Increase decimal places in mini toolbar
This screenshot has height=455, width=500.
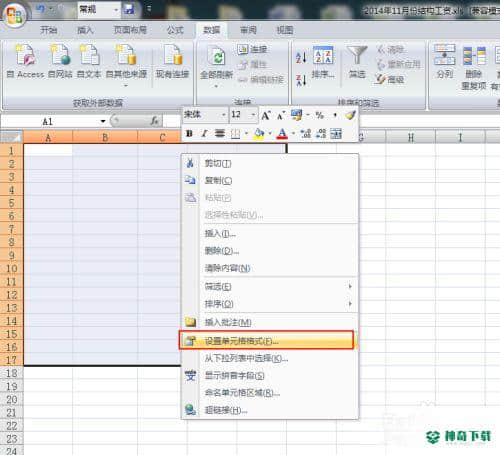coord(306,134)
